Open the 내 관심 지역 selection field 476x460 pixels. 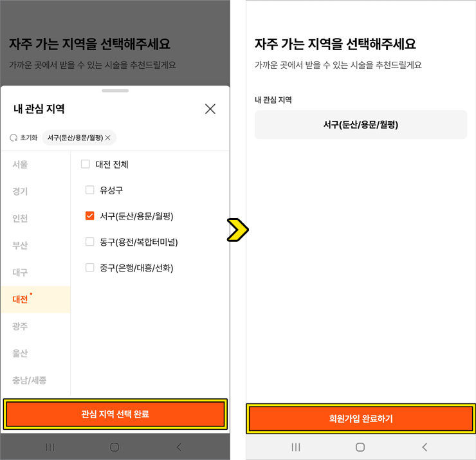(x=360, y=125)
